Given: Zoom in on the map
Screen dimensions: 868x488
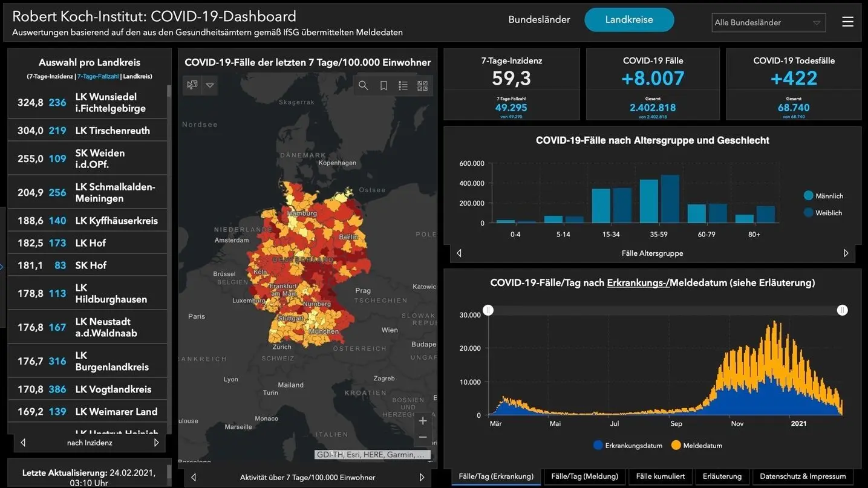Looking at the screenshot, I should click(x=423, y=421).
